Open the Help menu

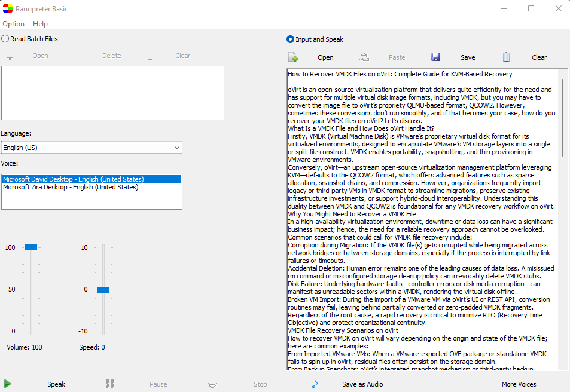40,24
